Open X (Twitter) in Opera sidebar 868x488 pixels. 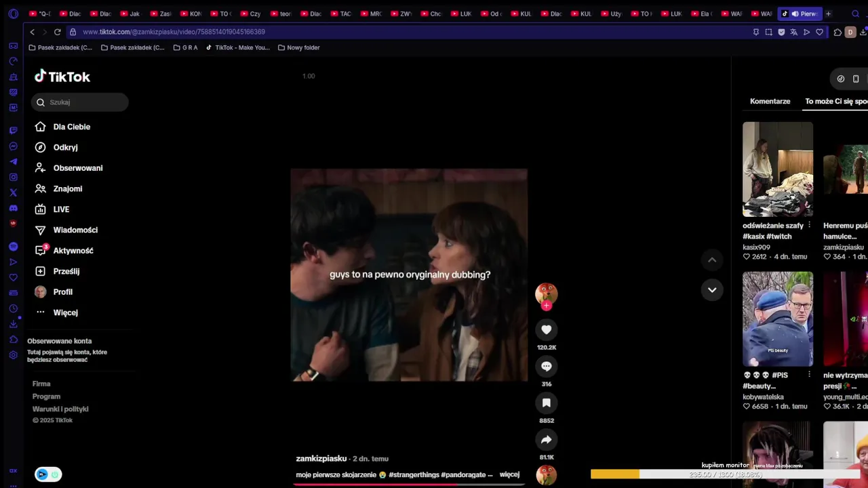tap(13, 192)
